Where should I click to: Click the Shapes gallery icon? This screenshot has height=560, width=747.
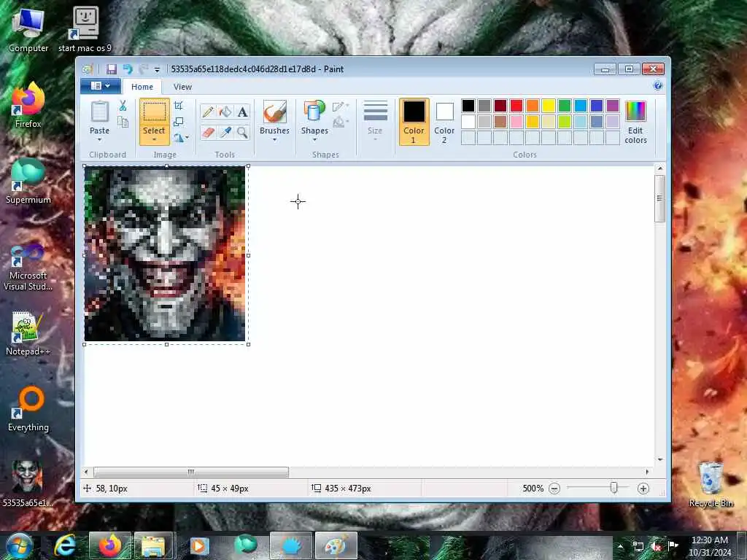pos(314,112)
